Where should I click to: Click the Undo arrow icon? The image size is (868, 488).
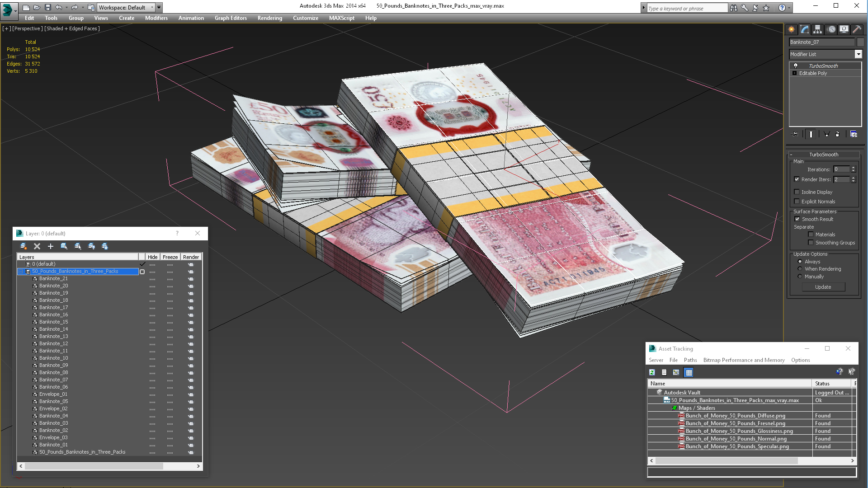click(58, 7)
